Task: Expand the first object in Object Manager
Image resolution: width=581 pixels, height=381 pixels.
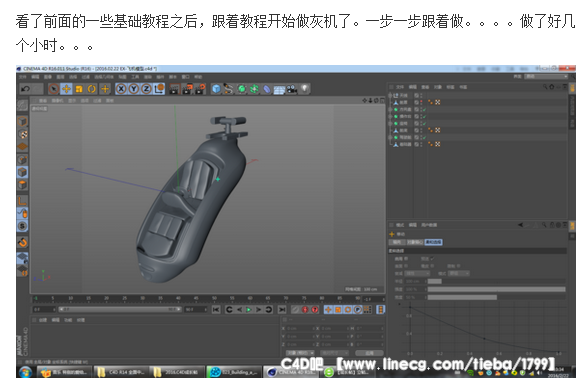Action: tap(390, 95)
